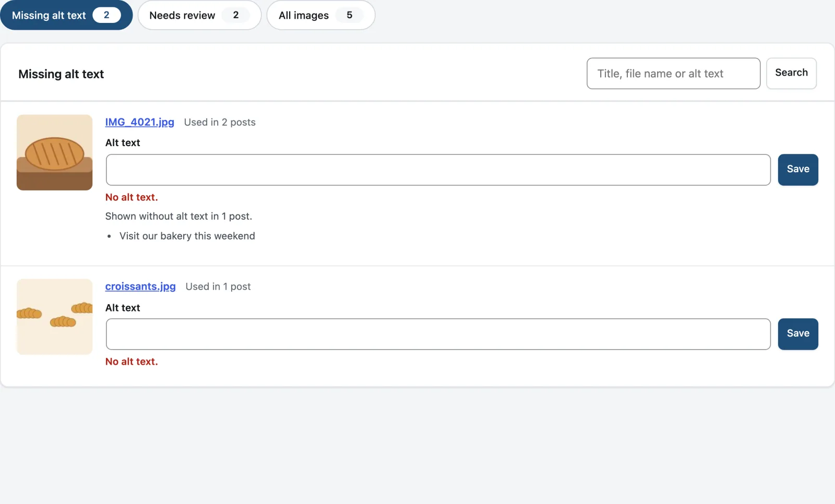
Task: Save alt text for croissants.jpg
Action: [x=798, y=334]
